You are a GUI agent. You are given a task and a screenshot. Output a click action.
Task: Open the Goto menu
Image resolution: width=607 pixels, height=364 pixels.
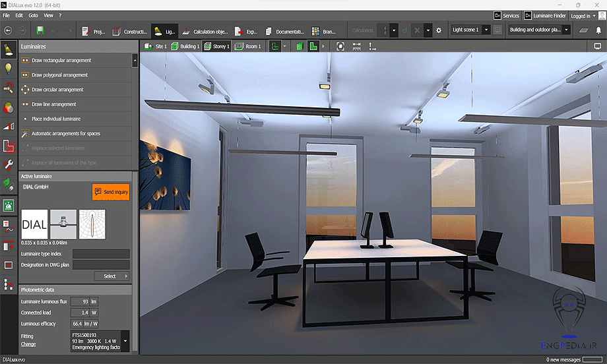point(33,15)
